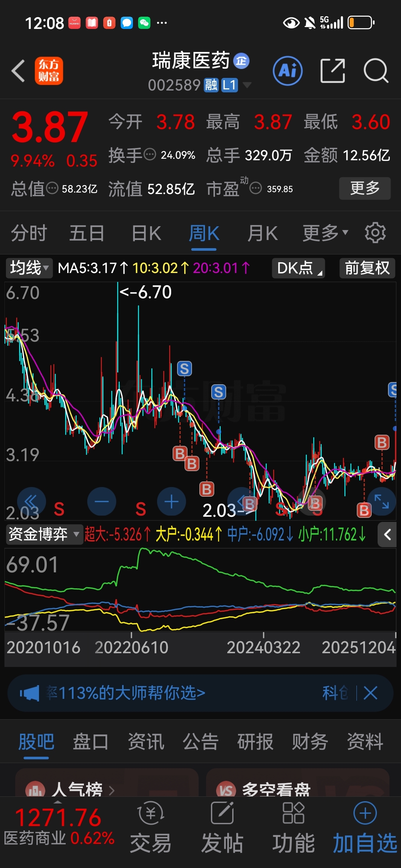Tap the current price 3.87
The width and height of the screenshot is (401, 868).
pyautogui.click(x=50, y=128)
